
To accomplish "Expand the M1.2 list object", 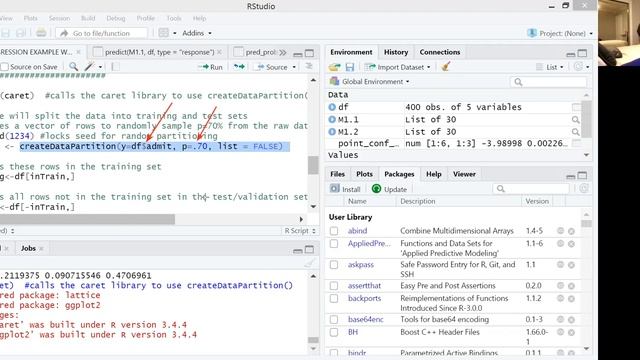I will coord(332,132).
